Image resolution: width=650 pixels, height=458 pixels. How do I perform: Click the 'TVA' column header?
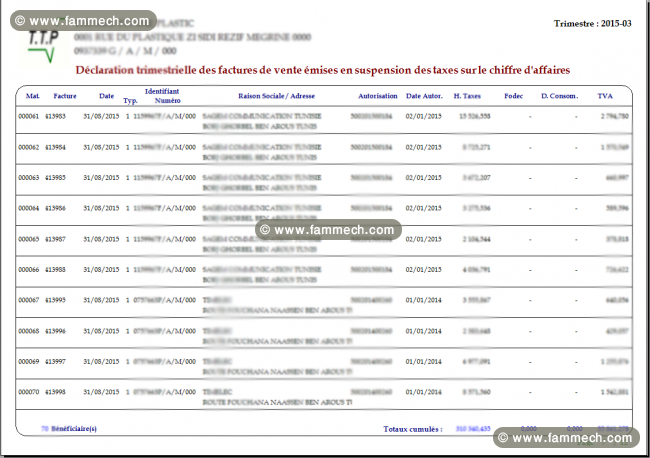click(x=605, y=96)
